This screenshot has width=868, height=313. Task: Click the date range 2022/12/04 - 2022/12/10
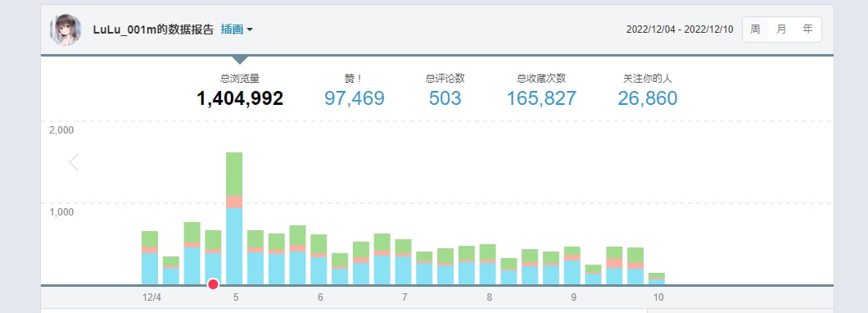pyautogui.click(x=680, y=30)
